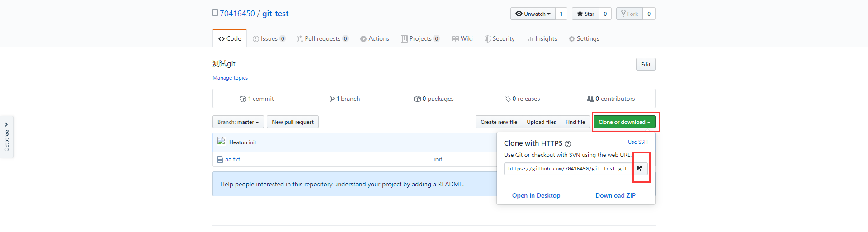Click the Heaton author name
The image size is (868, 232).
(x=238, y=142)
